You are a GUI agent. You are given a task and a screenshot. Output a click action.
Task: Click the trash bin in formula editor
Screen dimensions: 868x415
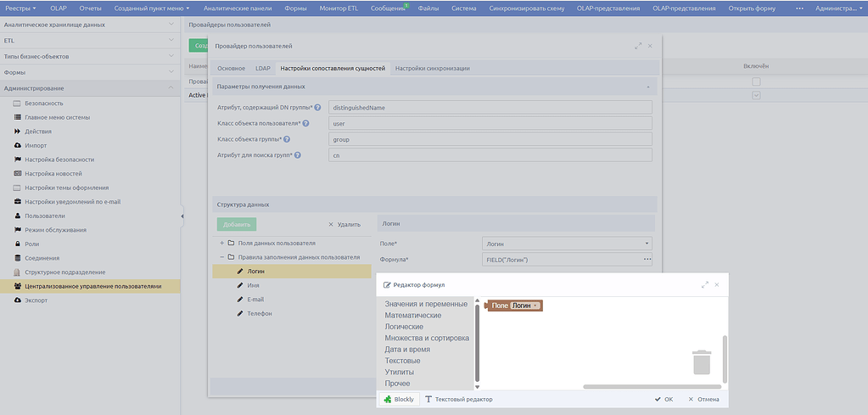click(702, 362)
